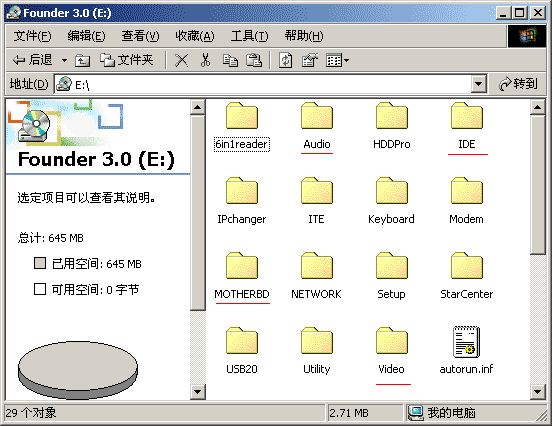The height and width of the screenshot is (426, 552).
Task: Click the 总计: 645 MB text
Action: click(51, 238)
